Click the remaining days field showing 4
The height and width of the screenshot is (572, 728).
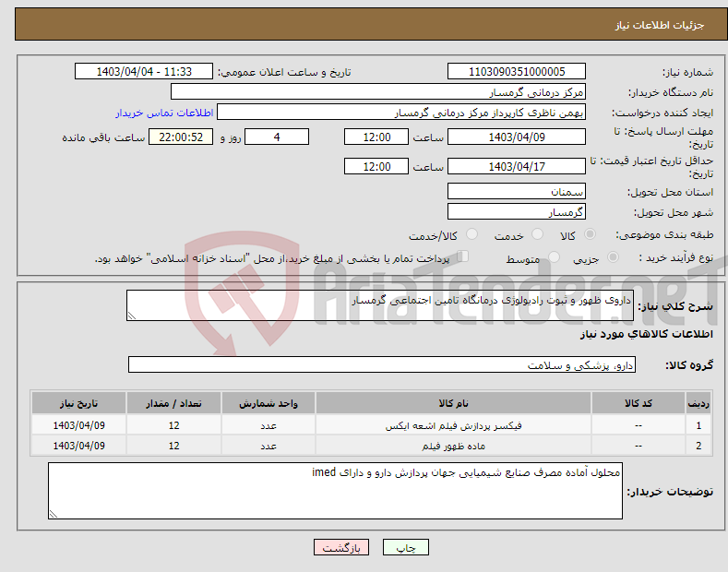[x=277, y=137]
